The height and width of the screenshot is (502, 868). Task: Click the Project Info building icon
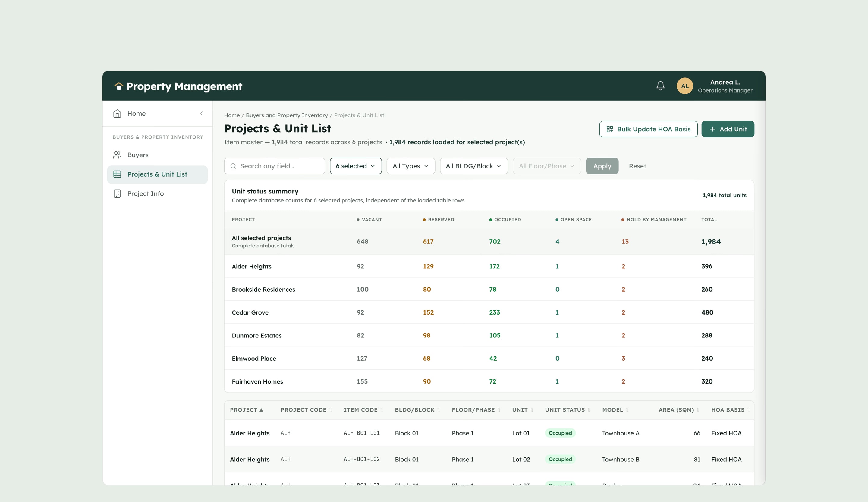[x=117, y=193]
